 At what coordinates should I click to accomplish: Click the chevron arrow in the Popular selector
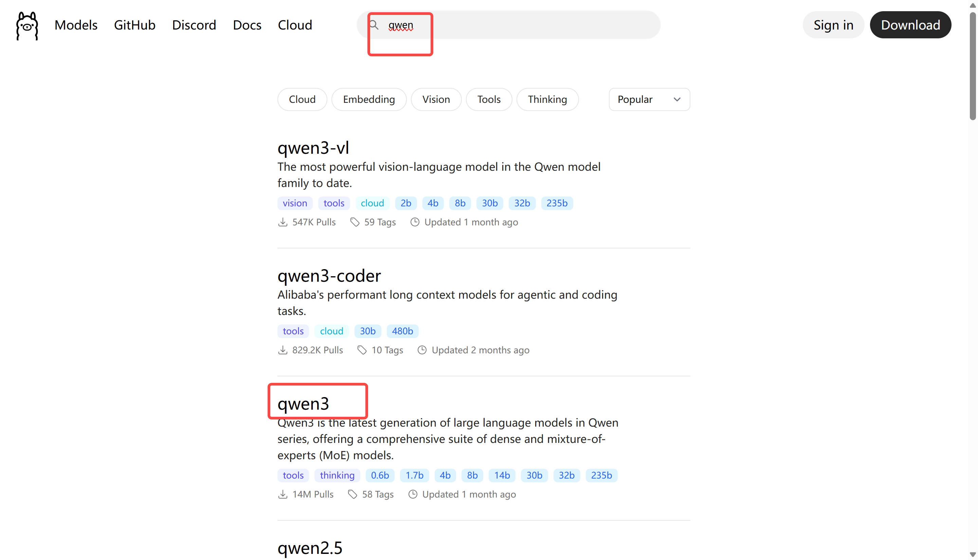(677, 99)
